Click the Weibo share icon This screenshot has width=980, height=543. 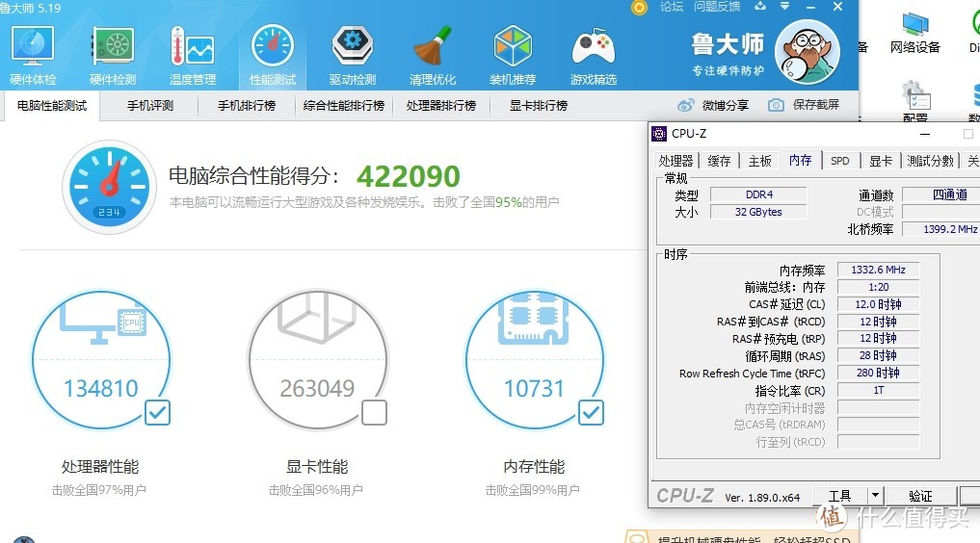tap(686, 105)
